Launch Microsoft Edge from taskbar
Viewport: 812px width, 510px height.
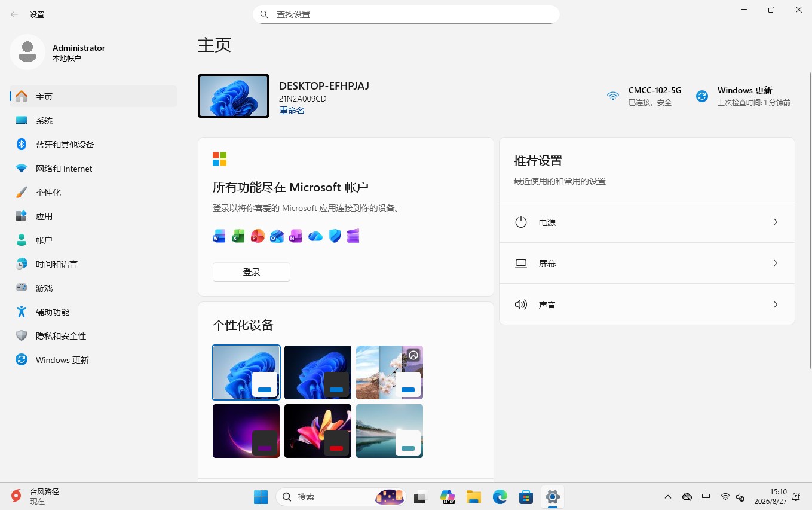click(500, 497)
